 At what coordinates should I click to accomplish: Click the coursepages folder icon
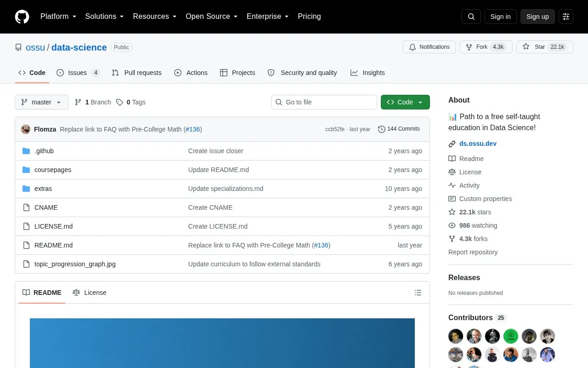(x=26, y=170)
